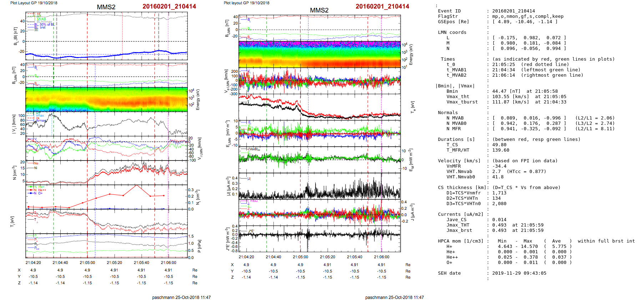Select T_MFR/HT duration '139.60'

(x=500, y=150)
